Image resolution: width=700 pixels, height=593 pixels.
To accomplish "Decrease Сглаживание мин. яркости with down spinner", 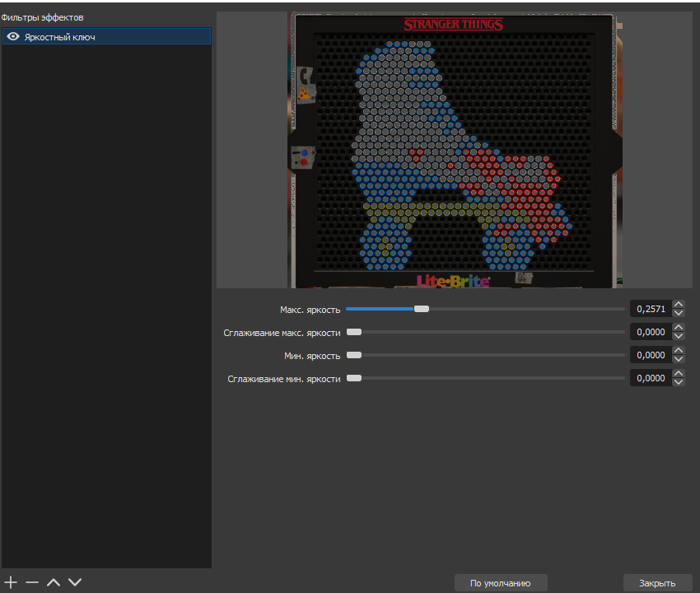I will (x=679, y=383).
